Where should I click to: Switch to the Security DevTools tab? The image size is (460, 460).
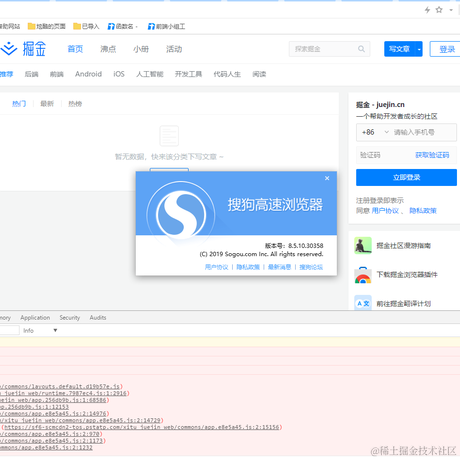pyautogui.click(x=70, y=318)
